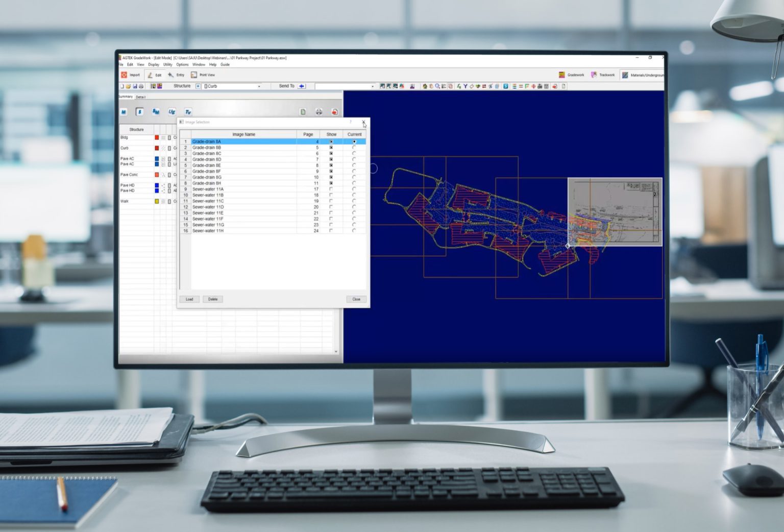Click the plus button beside Structure
The width and height of the screenshot is (784, 532).
click(198, 86)
